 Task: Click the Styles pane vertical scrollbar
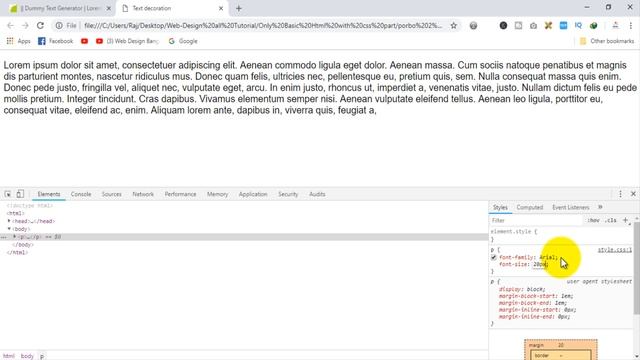[x=636, y=268]
